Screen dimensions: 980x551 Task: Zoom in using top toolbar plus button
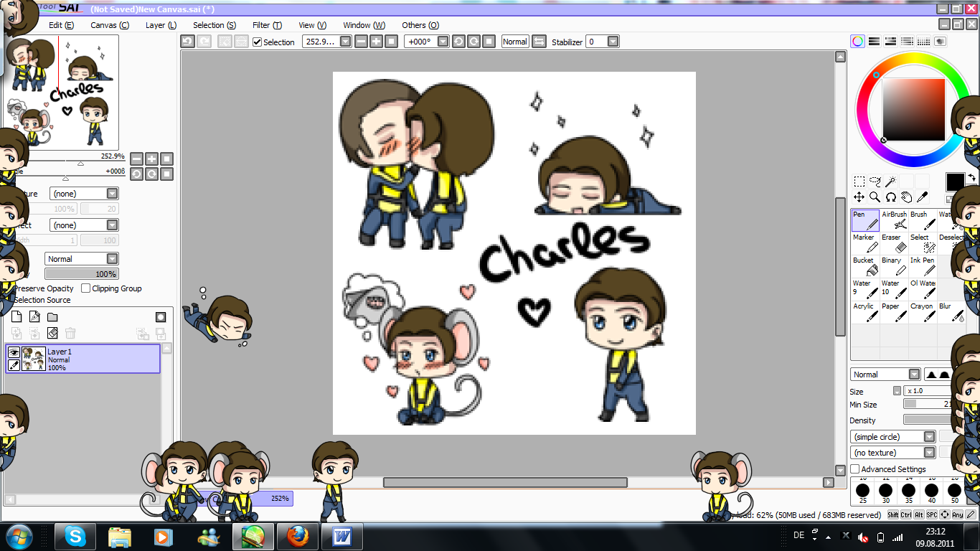tap(376, 42)
